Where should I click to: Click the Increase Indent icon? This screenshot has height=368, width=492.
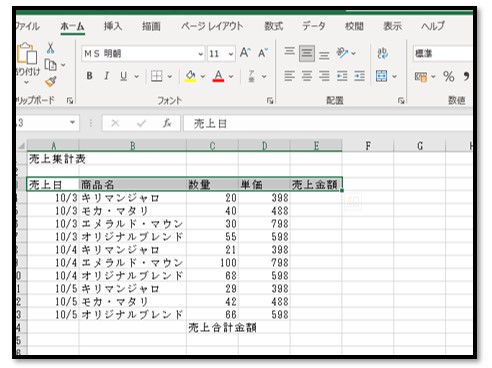359,76
